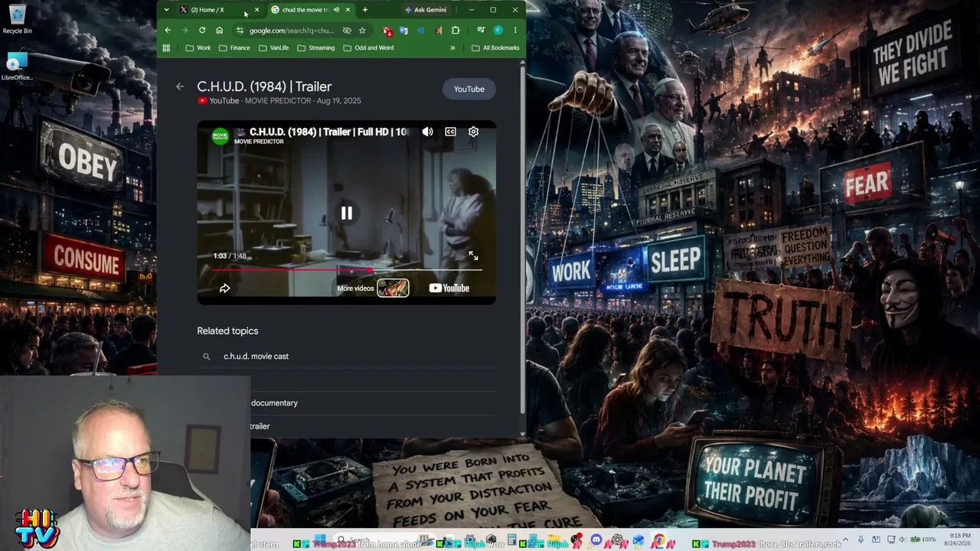Go to the browser home page
This screenshot has height=551, width=980.
pos(219,31)
